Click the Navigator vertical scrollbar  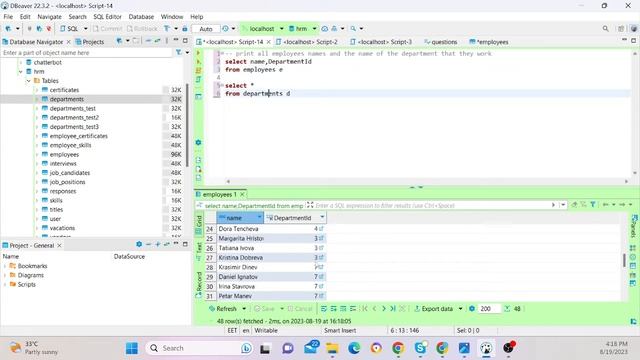(x=187, y=124)
